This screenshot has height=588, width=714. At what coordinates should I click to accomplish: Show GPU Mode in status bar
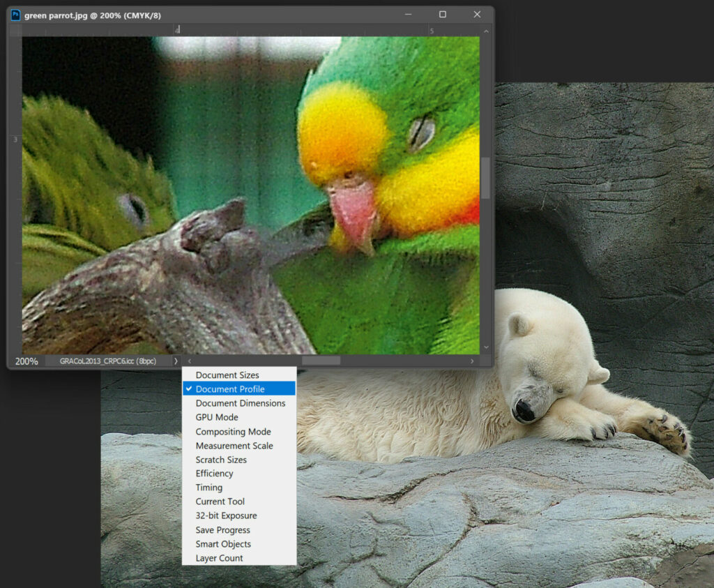click(x=216, y=417)
